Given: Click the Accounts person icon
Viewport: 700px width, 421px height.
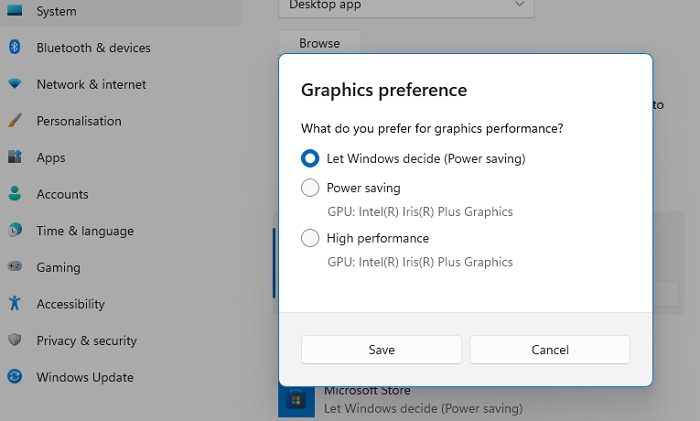Looking at the screenshot, I should [15, 194].
